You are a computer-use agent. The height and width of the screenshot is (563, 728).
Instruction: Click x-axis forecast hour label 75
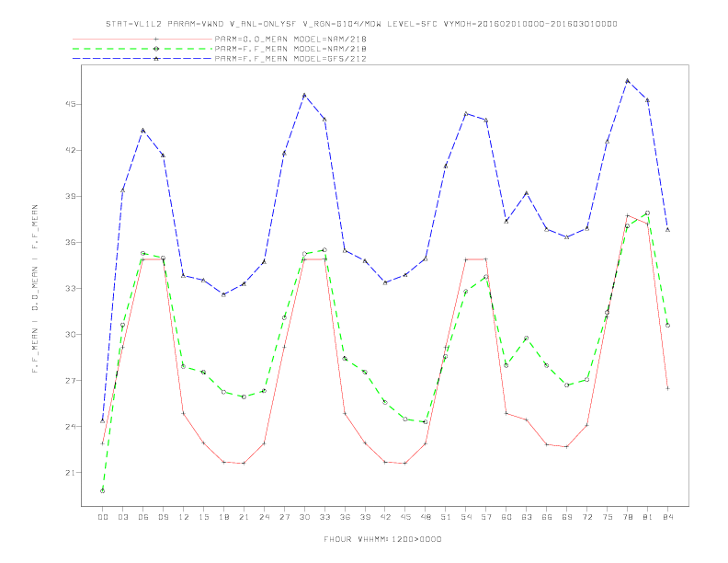pyautogui.click(x=608, y=517)
